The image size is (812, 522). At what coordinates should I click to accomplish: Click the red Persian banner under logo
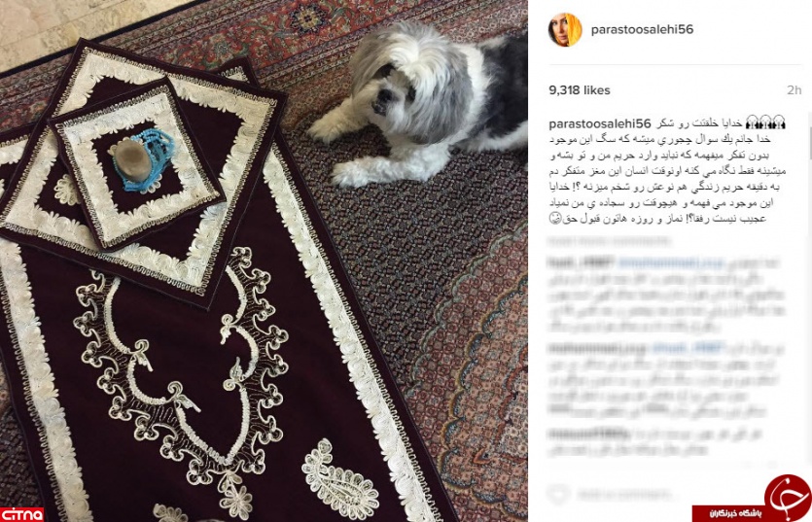[x=728, y=513]
